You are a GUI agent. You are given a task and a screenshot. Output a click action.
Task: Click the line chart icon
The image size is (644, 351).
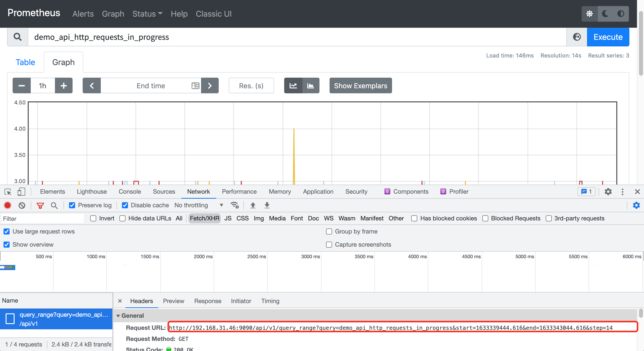[x=293, y=85]
